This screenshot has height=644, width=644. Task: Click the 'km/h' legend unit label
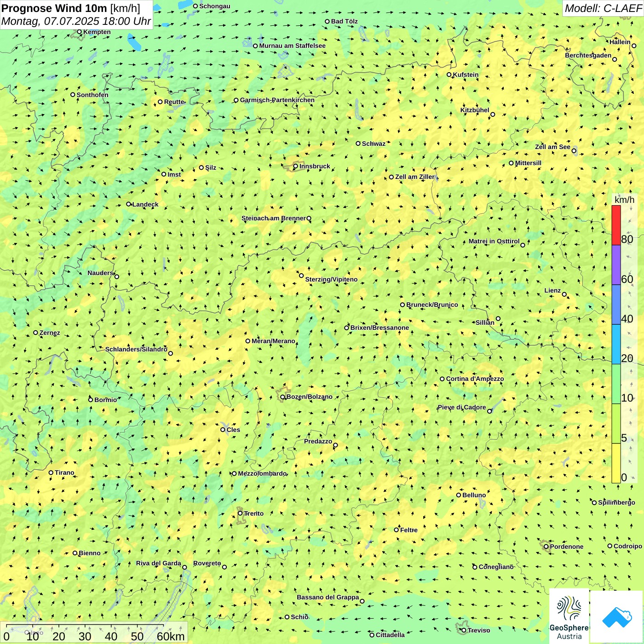pyautogui.click(x=624, y=200)
